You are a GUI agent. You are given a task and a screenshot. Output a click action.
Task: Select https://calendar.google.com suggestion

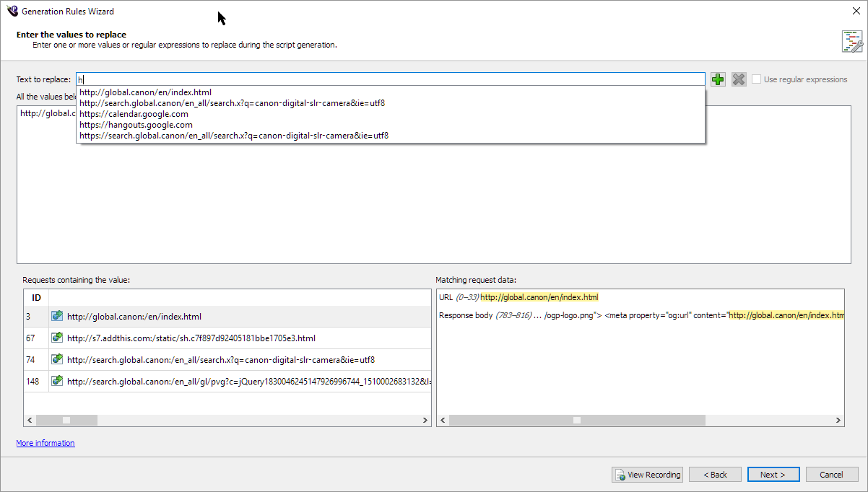tap(134, 114)
